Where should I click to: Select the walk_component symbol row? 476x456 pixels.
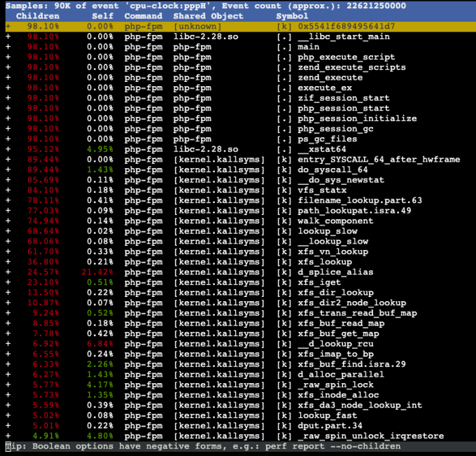tap(240, 221)
